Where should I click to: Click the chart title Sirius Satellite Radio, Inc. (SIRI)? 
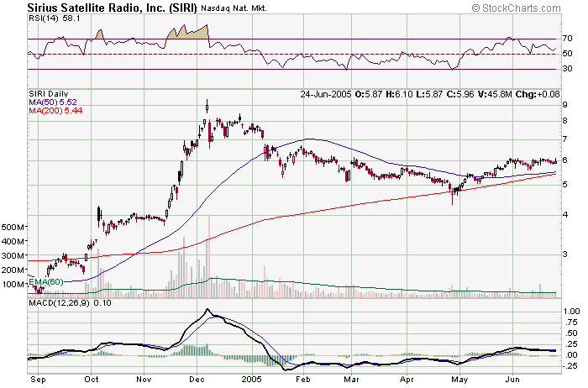(112, 8)
